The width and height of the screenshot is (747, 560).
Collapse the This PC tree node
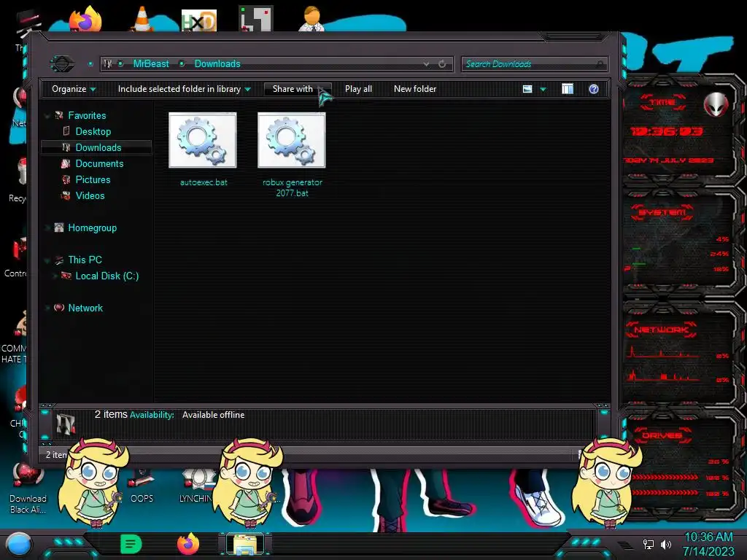[47, 260]
